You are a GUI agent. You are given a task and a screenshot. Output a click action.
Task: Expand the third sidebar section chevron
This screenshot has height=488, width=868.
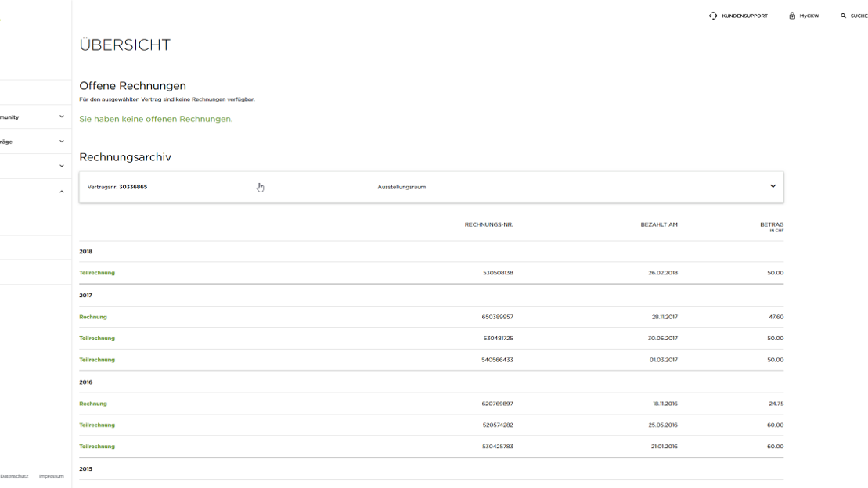click(x=62, y=166)
